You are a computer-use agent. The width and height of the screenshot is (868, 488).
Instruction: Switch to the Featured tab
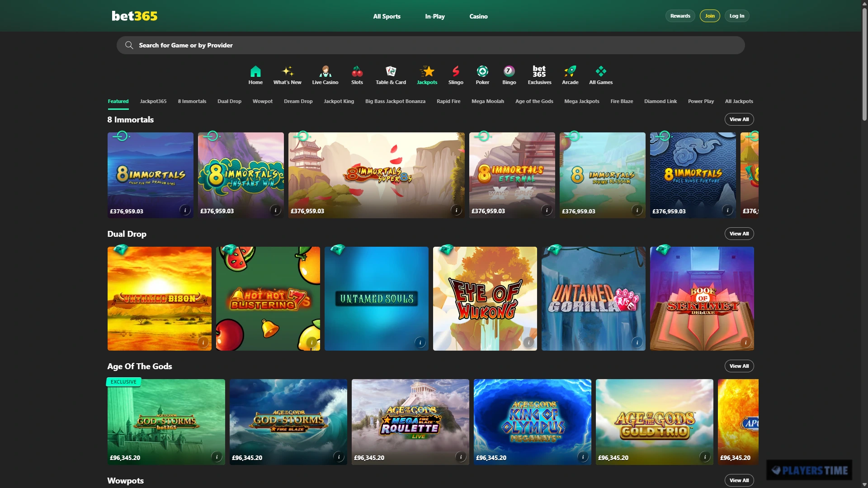(118, 101)
